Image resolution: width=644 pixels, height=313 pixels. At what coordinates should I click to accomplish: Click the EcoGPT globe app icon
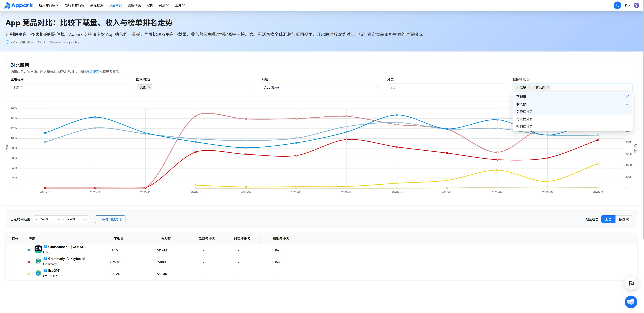38,273
